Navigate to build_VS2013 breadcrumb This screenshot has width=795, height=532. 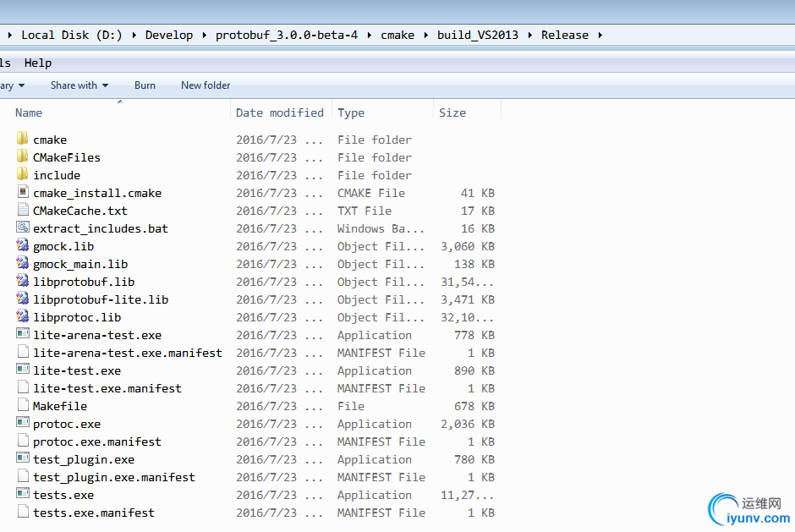click(478, 35)
